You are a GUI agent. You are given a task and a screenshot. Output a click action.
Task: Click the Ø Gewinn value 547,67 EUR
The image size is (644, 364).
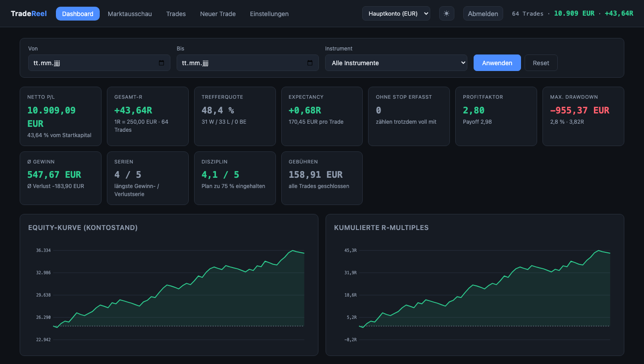(54, 175)
